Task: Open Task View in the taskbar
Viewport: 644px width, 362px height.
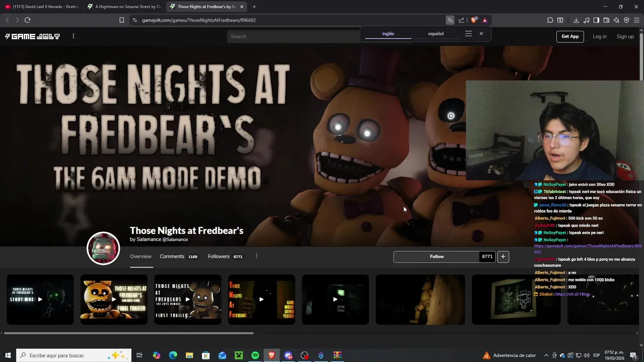Action: click(140, 355)
